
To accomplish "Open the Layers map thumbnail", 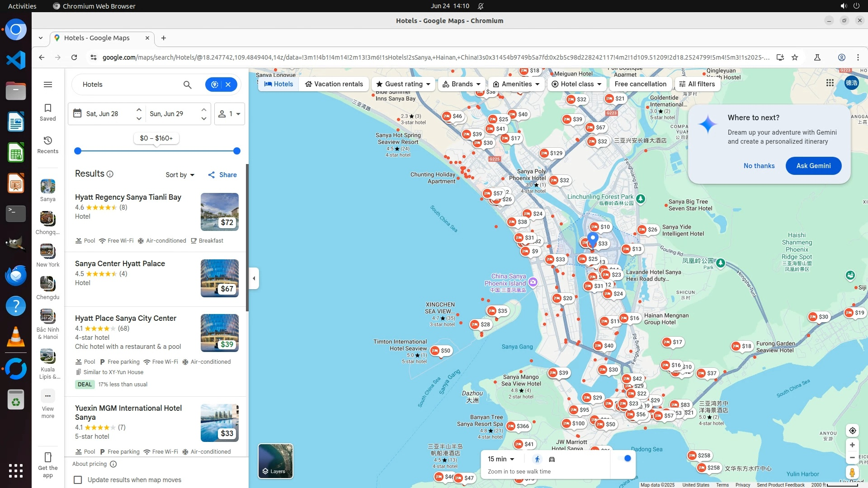I will click(x=275, y=460).
